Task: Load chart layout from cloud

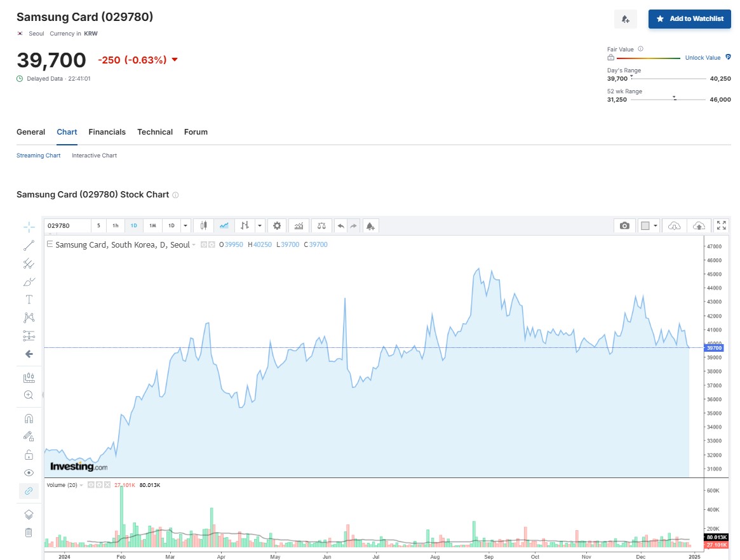Action: (675, 225)
